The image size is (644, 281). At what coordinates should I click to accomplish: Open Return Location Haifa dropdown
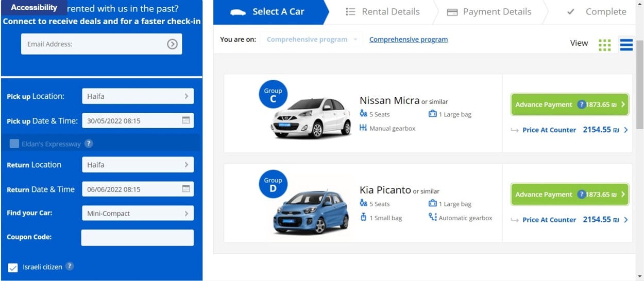tap(138, 165)
